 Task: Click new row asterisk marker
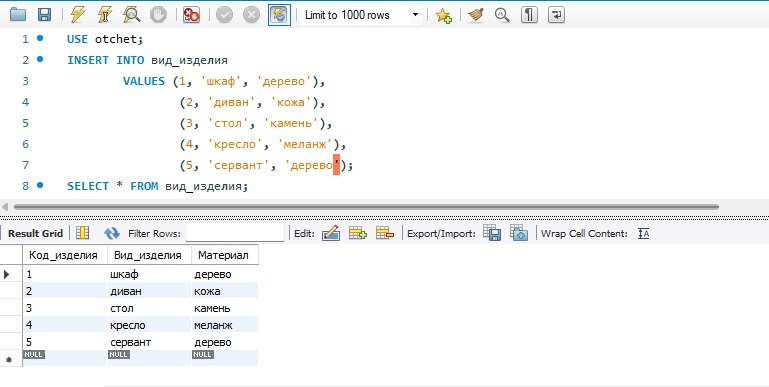click(x=8, y=360)
